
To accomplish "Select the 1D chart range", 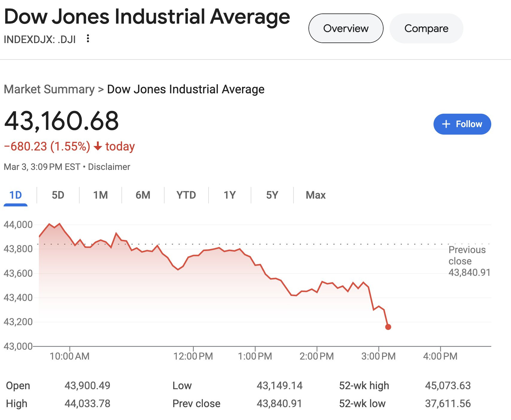I will (16, 195).
